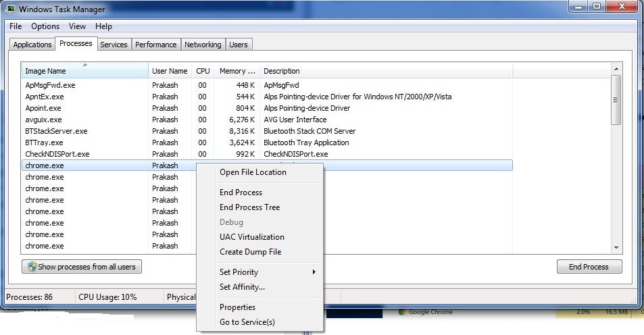The height and width of the screenshot is (335, 644).
Task: Select the avguix.exe process
Action: pyautogui.click(x=267, y=120)
